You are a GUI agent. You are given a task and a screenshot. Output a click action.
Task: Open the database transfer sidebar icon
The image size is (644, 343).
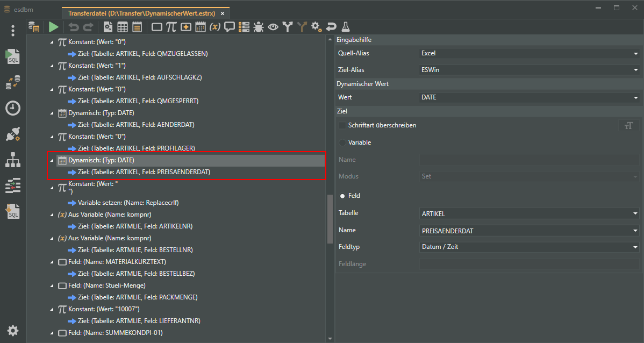click(13, 82)
